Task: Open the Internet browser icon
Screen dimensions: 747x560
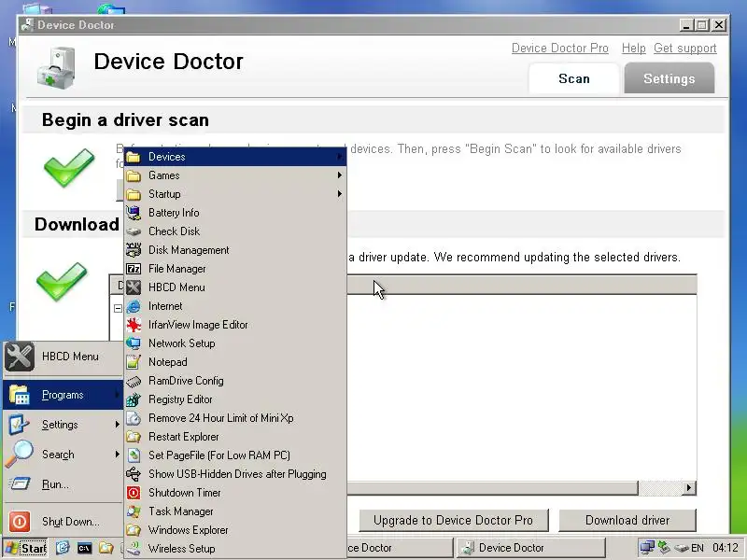Action: tap(134, 306)
